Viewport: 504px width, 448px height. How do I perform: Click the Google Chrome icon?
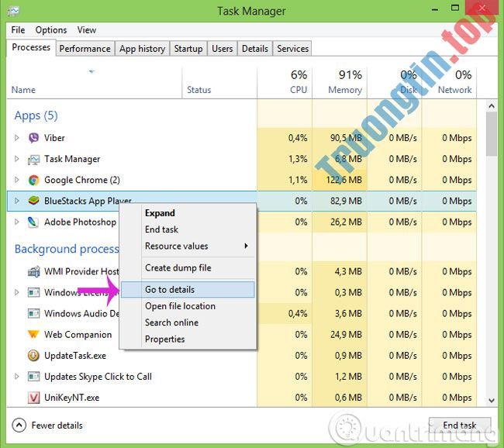[33, 180]
